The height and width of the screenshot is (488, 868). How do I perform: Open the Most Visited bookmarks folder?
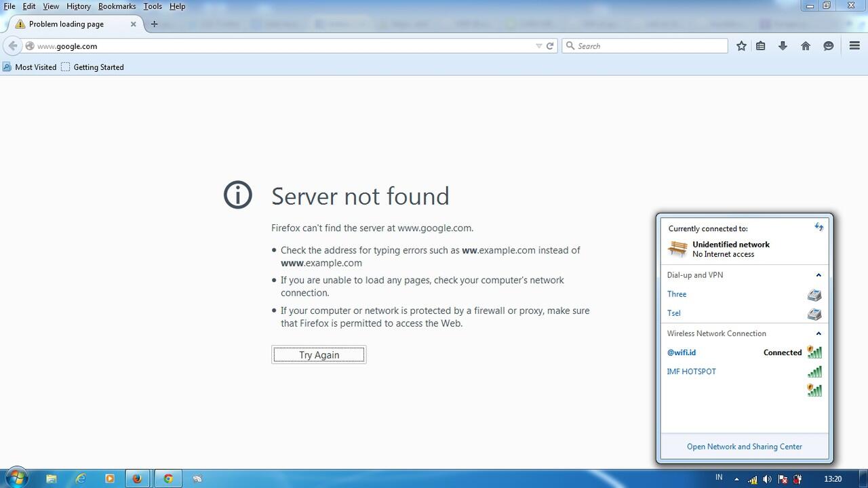click(x=30, y=67)
